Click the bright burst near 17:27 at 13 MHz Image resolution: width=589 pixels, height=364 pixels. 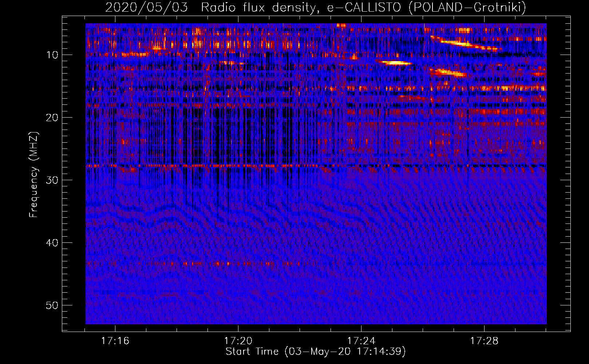(x=448, y=72)
